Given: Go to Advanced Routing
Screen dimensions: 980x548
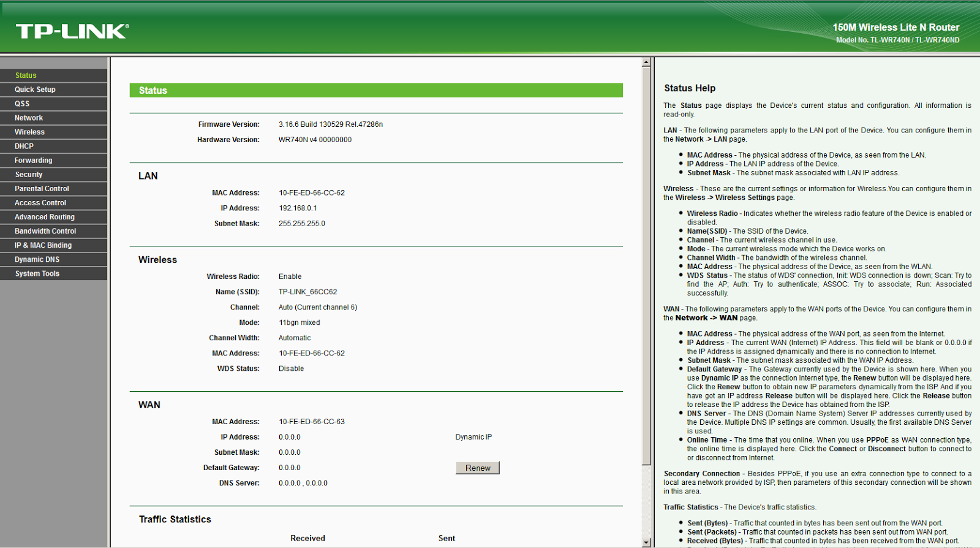Looking at the screenshot, I should 54,217.
